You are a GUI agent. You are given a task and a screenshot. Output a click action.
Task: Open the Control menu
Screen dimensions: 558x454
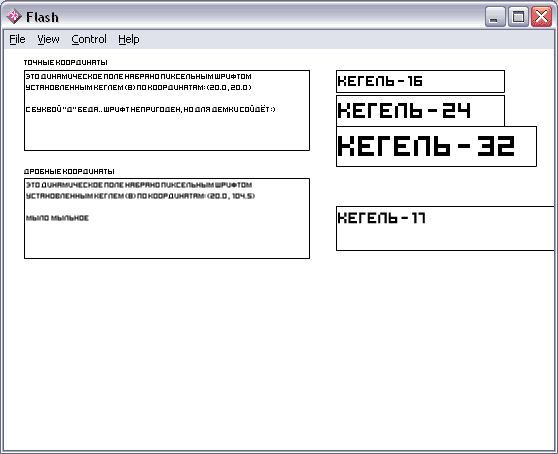point(89,39)
